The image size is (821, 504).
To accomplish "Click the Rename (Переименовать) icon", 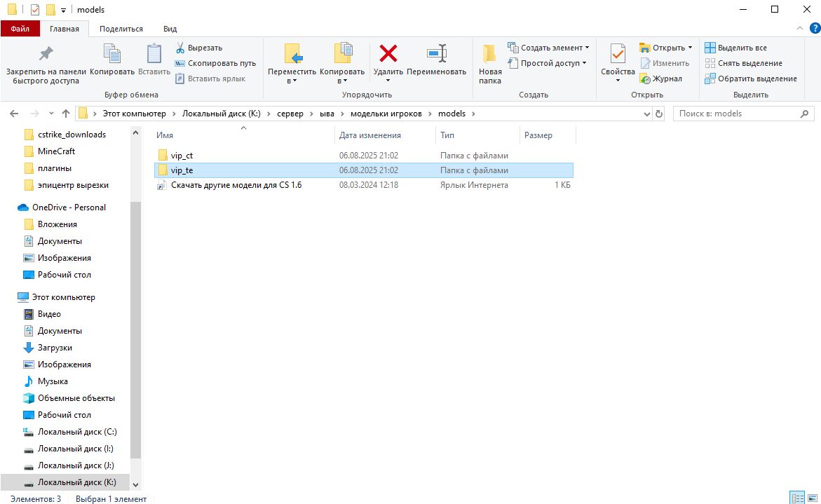I will (x=436, y=55).
